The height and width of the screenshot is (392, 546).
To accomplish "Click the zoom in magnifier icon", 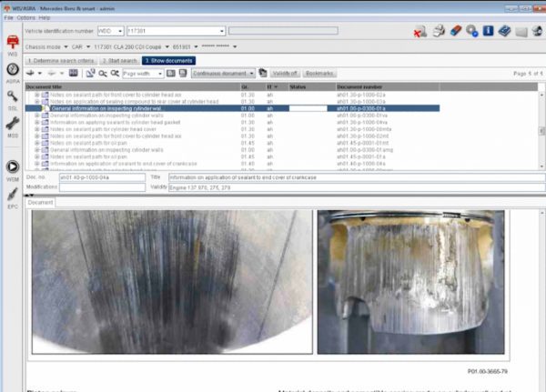I will [x=115, y=73].
